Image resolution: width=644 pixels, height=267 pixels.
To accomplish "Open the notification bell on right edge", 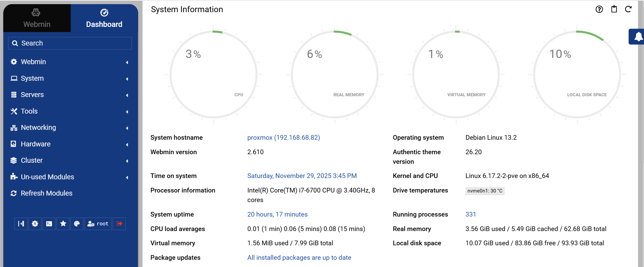I will coord(638,36).
